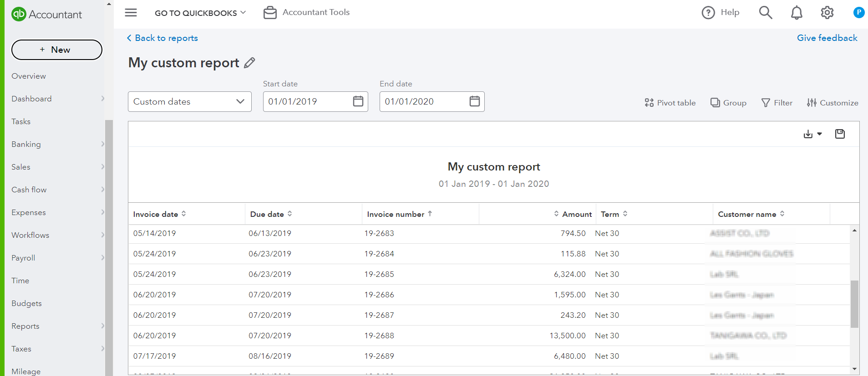Viewport: 868px width, 376px height.
Task: Click the report table vertical scrollbar
Action: tap(854, 304)
